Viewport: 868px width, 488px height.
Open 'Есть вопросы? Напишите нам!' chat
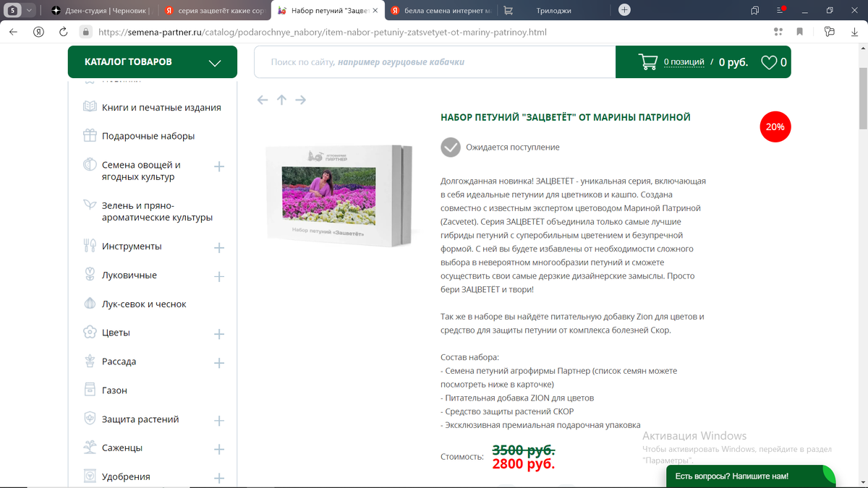[751, 476]
